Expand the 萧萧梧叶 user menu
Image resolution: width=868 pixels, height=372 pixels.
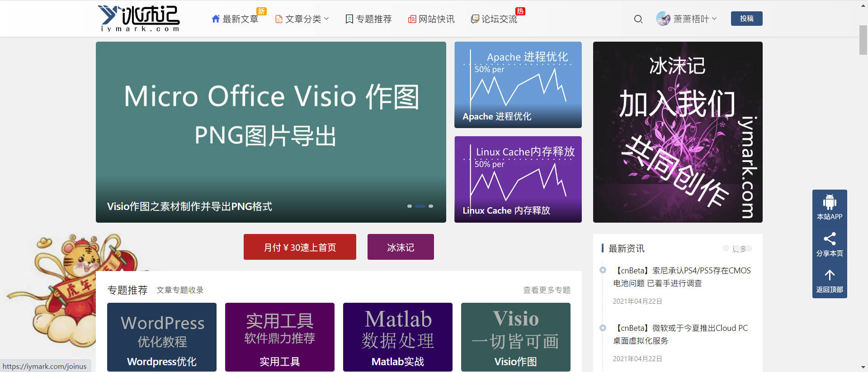pyautogui.click(x=695, y=19)
